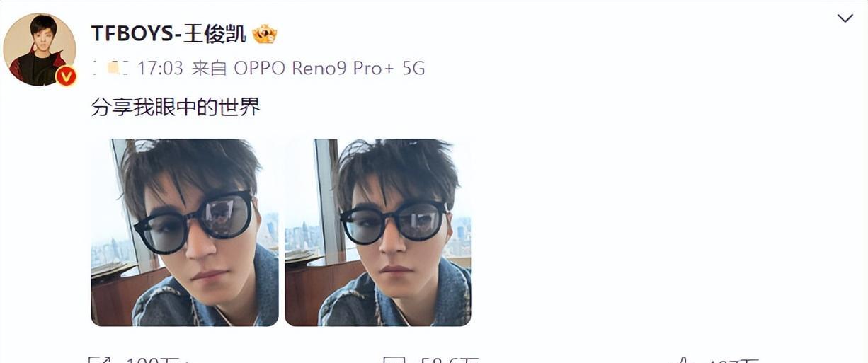The width and height of the screenshot is (868, 363).
Task: Click the 17:03 post timestamp
Action: (x=160, y=68)
